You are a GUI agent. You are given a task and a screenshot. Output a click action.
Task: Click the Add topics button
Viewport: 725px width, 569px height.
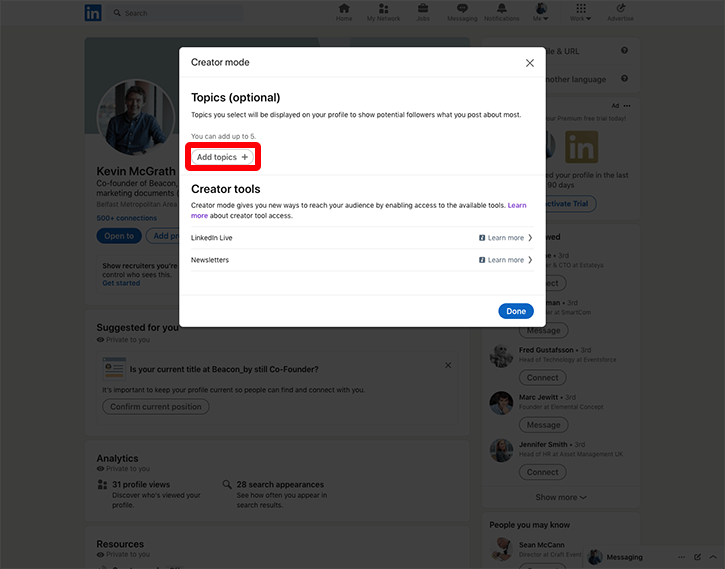tap(222, 157)
